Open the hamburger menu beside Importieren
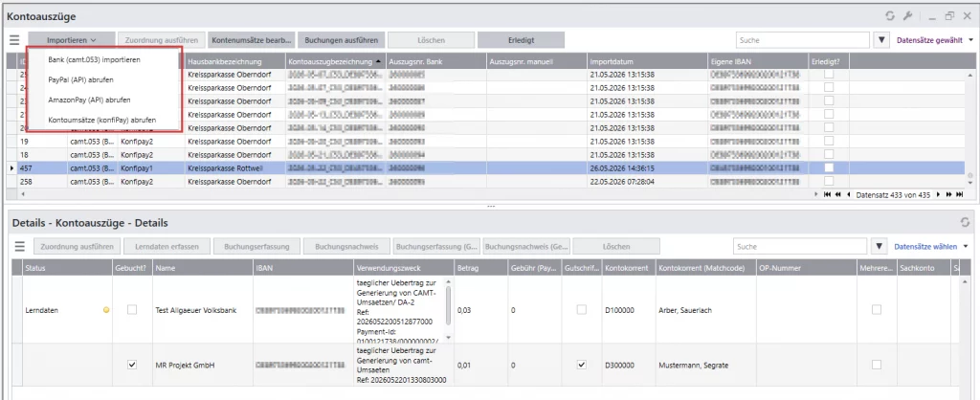Screen dimensions: 980x400 [14, 40]
